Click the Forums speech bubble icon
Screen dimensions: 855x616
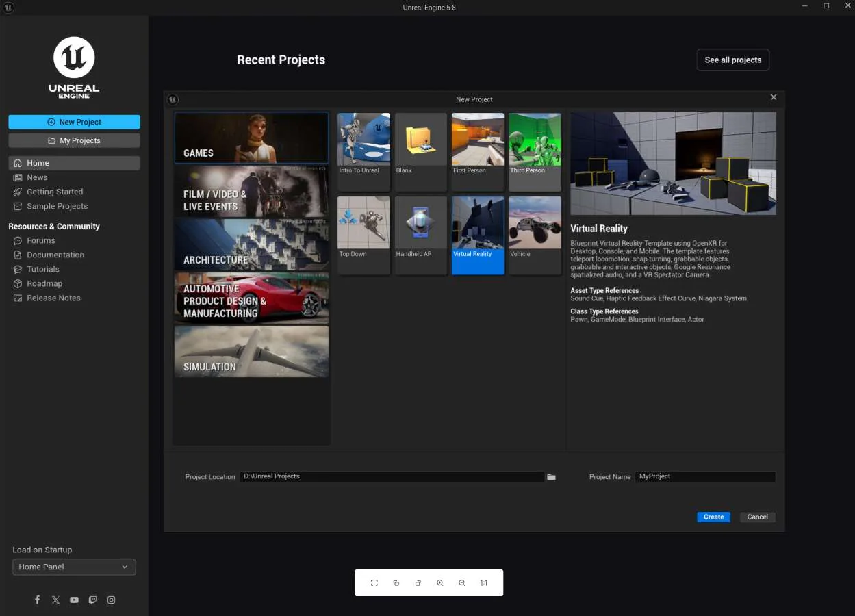point(18,240)
